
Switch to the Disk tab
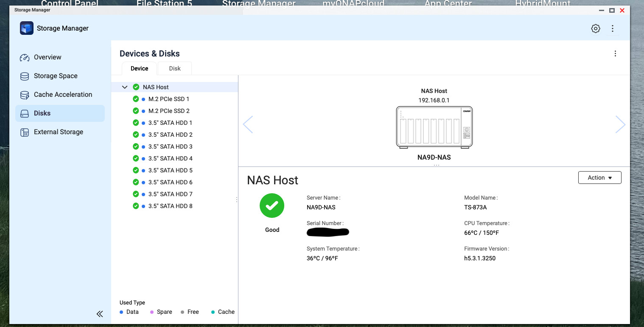click(x=175, y=68)
